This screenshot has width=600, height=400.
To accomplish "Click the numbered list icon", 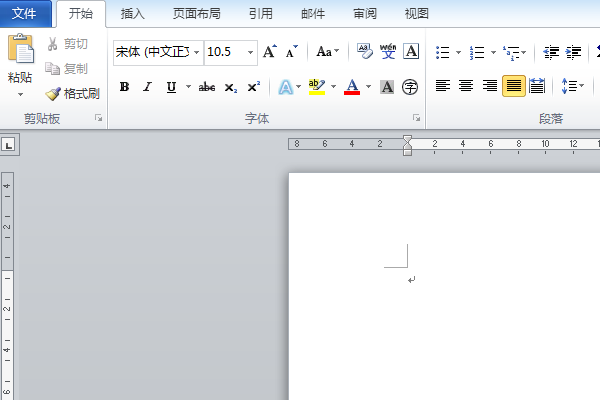I will click(x=477, y=52).
